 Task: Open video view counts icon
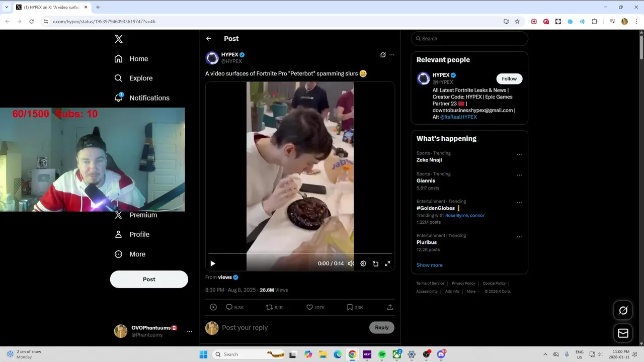[x=213, y=307]
